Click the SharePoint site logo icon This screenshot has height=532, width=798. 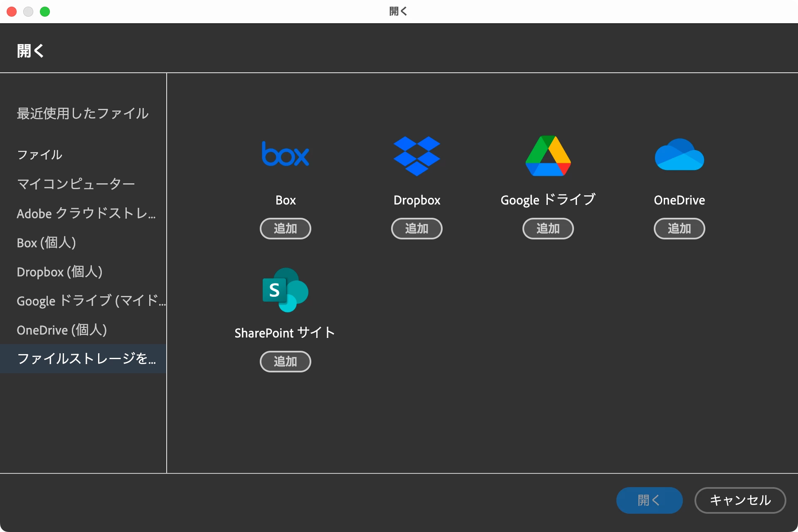pos(285,290)
